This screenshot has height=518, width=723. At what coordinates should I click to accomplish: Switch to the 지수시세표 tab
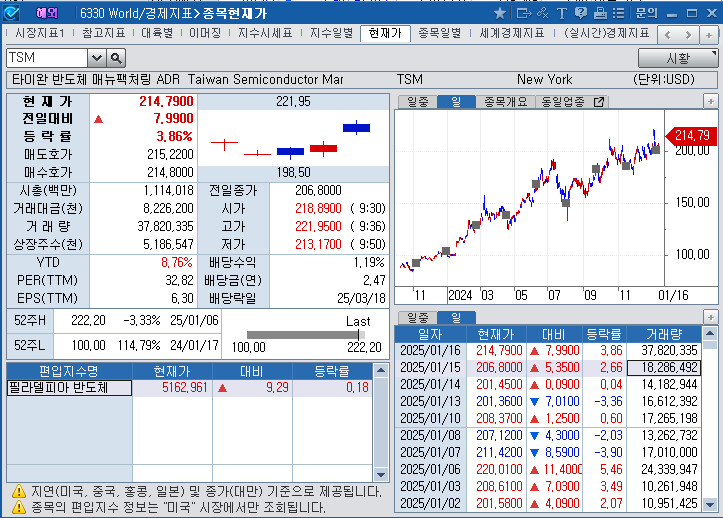coord(265,33)
